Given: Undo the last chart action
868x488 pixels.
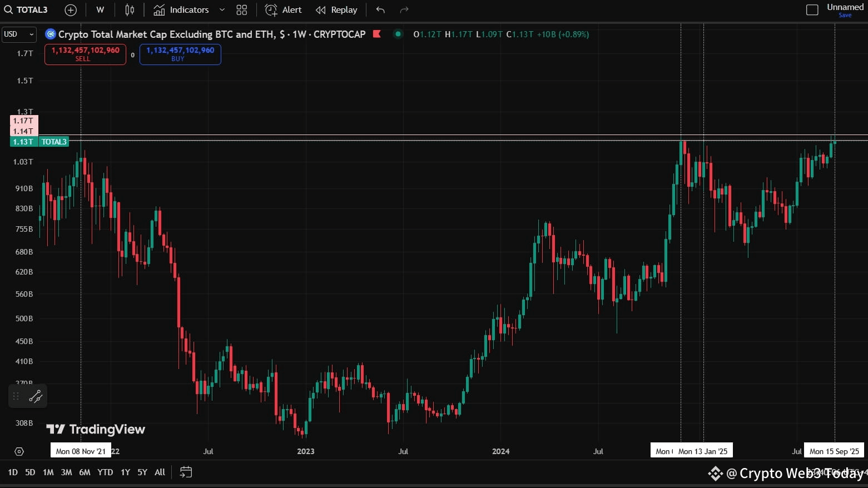Looking at the screenshot, I should click(380, 10).
